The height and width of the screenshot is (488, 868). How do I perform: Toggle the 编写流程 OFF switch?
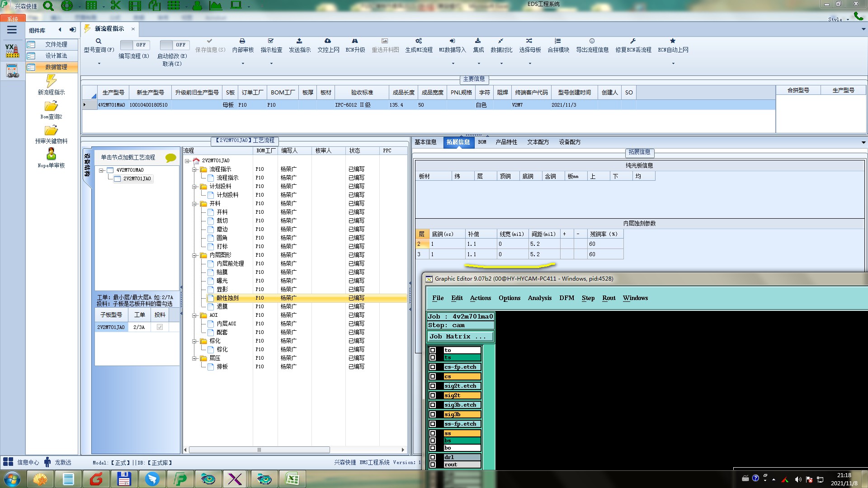134,45
